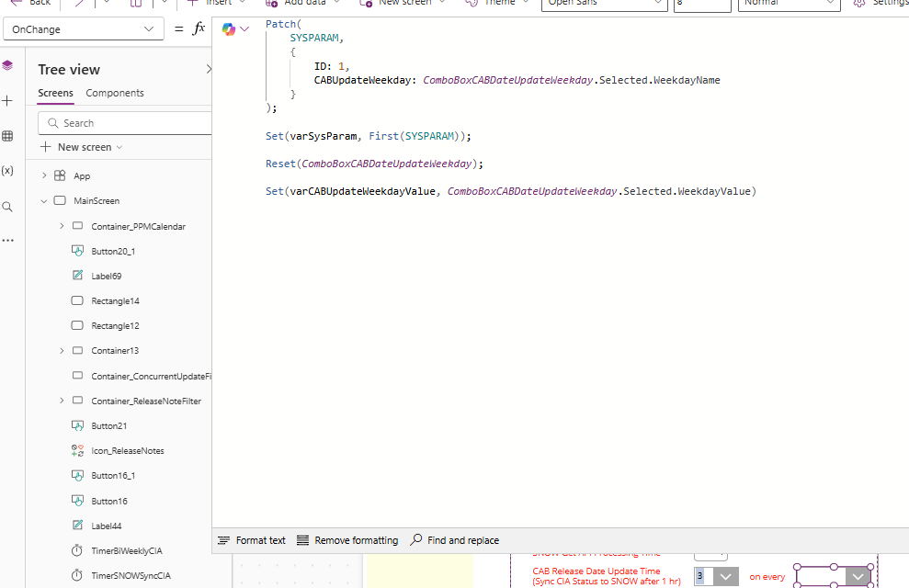Click 'SYSPARAM,' on the formula's second line
Image resolution: width=909 pixels, height=588 pixels.
pyautogui.click(x=317, y=38)
